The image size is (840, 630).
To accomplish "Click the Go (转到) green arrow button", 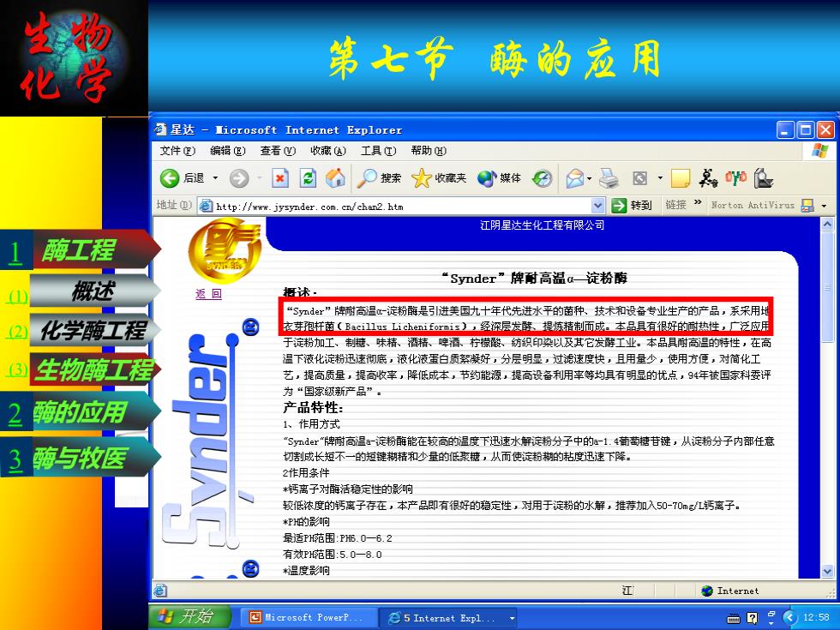I will pos(633,206).
